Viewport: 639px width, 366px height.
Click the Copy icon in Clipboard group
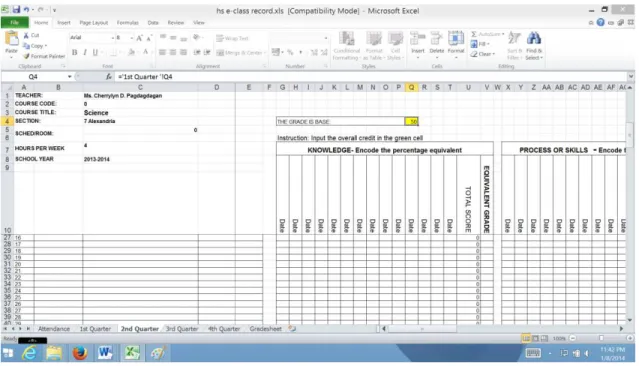tap(26, 46)
